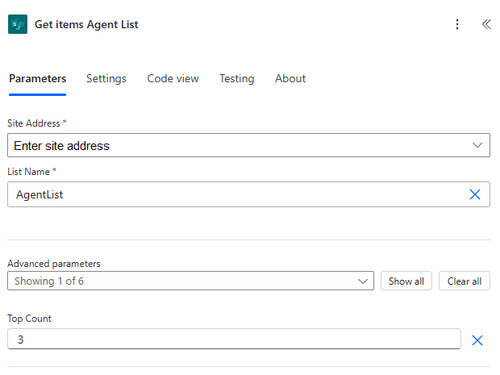Switch to the Code view tab
The height and width of the screenshot is (375, 500).
173,79
